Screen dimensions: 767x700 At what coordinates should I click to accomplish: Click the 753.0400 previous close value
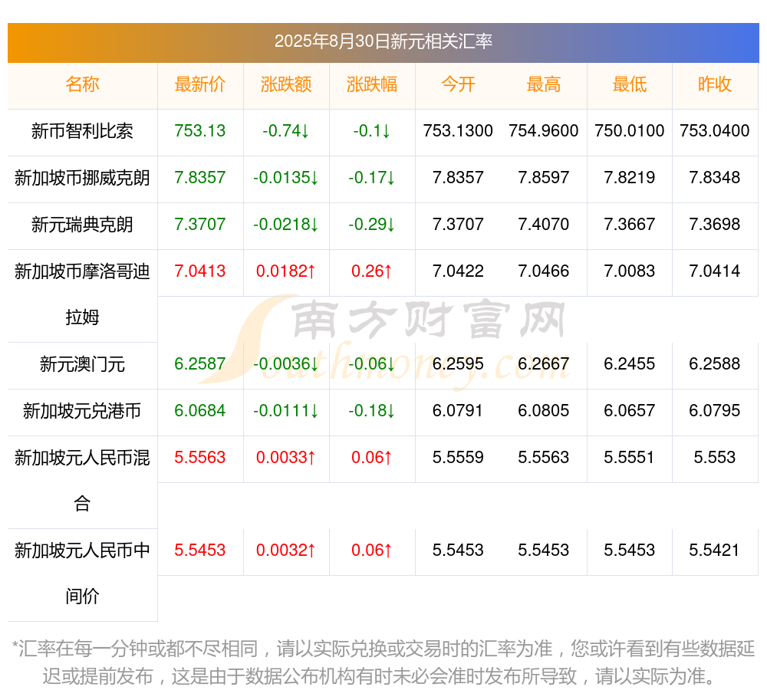[715, 131]
